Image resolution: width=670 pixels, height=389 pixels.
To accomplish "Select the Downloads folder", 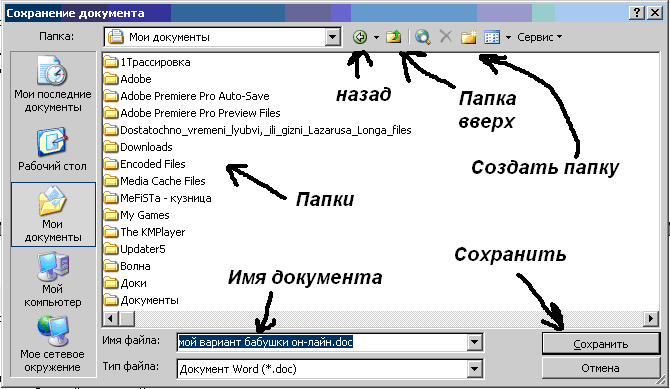I will 138,147.
